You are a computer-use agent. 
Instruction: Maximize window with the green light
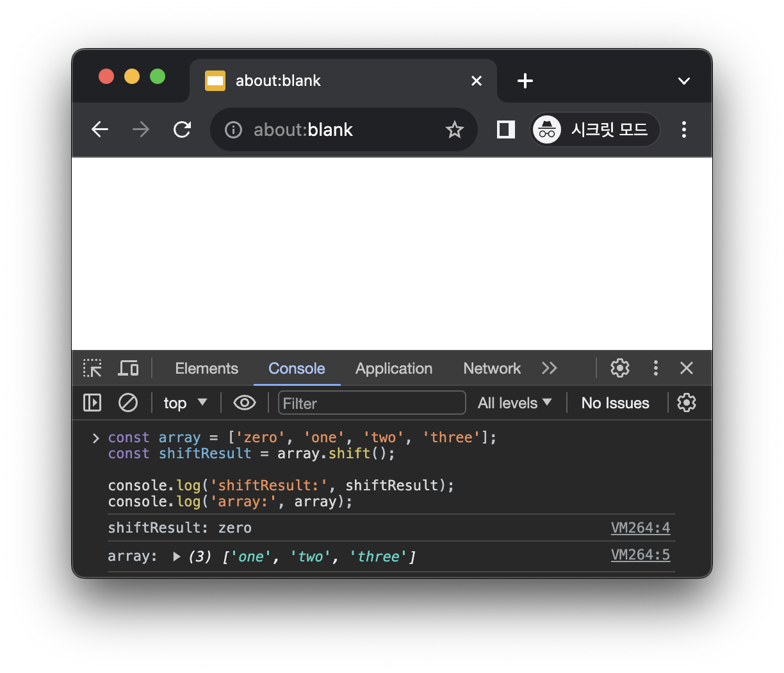coord(158,76)
